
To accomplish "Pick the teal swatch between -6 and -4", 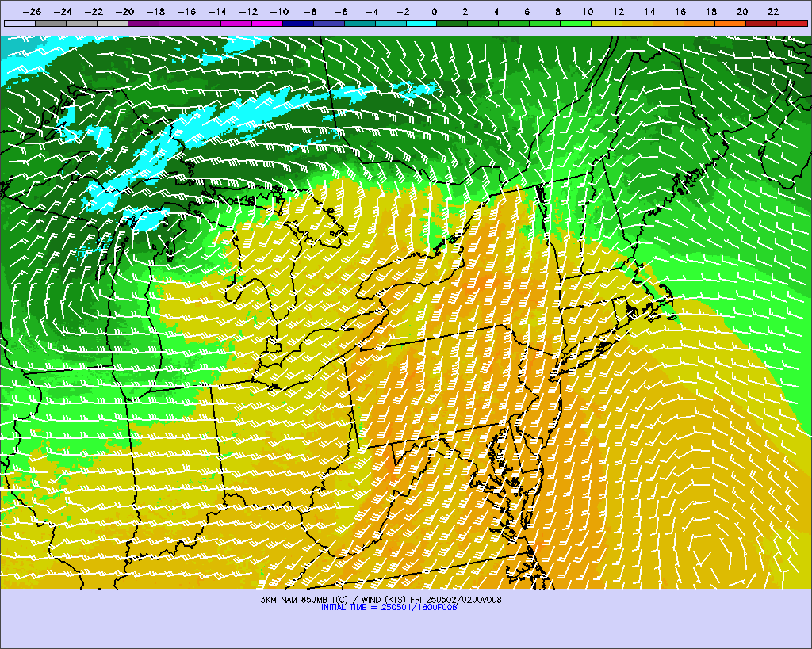I will point(359,23).
